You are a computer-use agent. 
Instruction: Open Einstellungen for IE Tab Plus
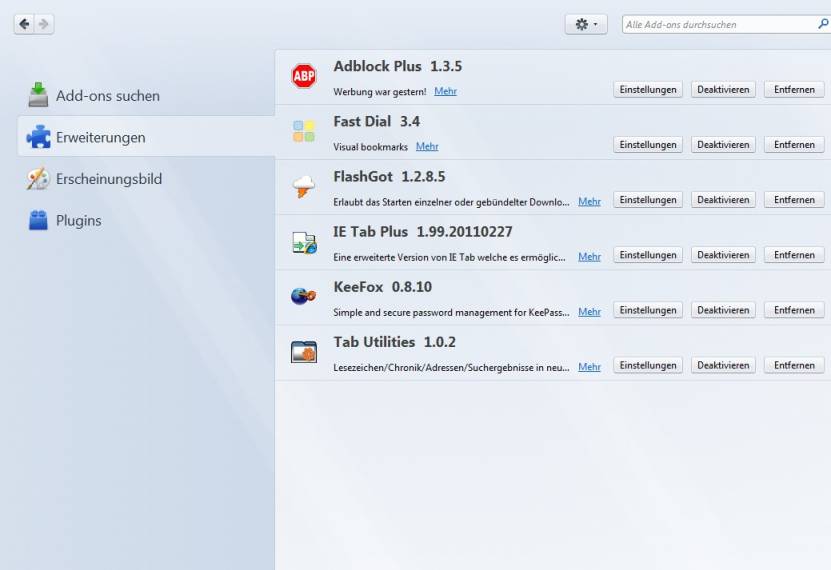point(648,255)
